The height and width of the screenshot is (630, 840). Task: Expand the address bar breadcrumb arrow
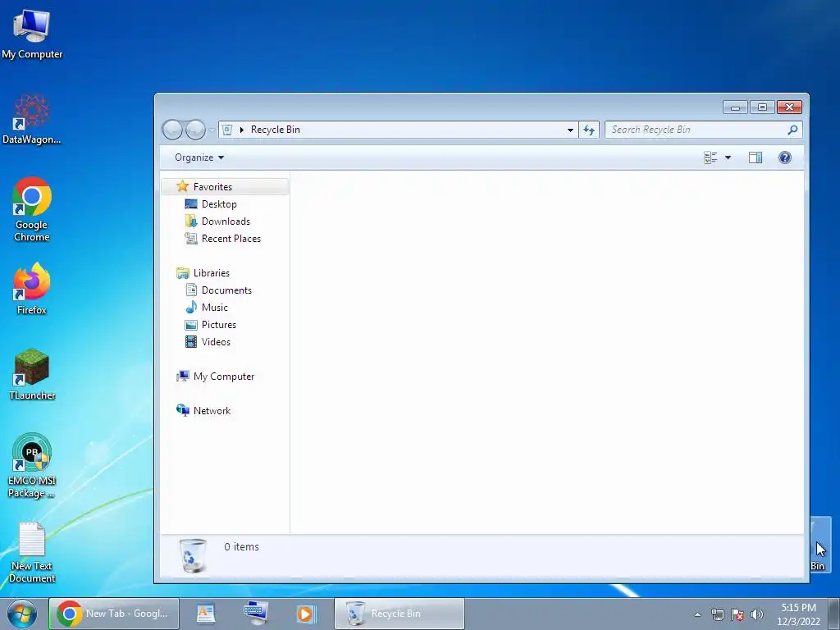(242, 130)
